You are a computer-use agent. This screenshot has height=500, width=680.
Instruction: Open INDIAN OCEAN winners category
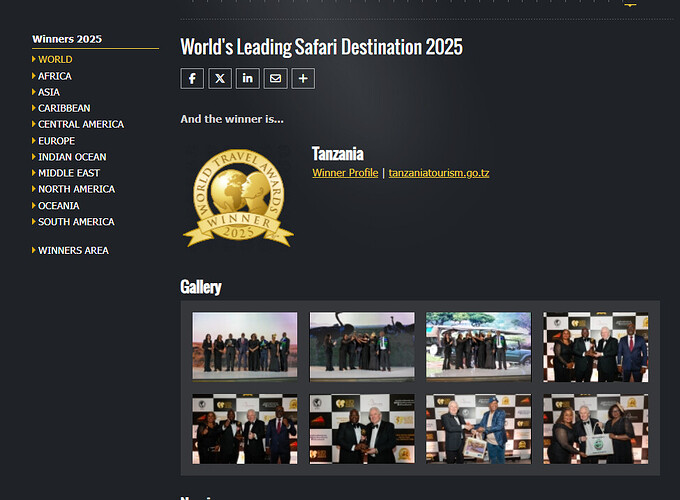72,157
